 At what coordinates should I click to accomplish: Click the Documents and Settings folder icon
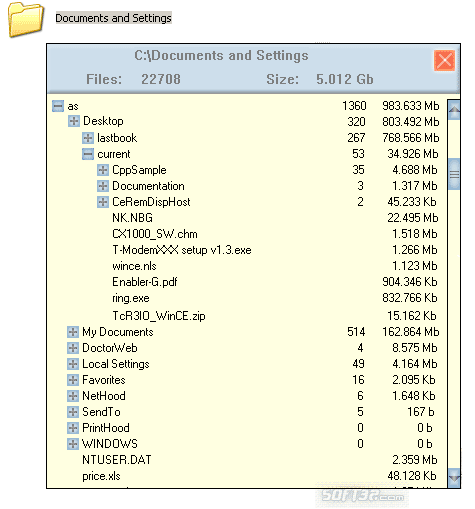(26, 19)
